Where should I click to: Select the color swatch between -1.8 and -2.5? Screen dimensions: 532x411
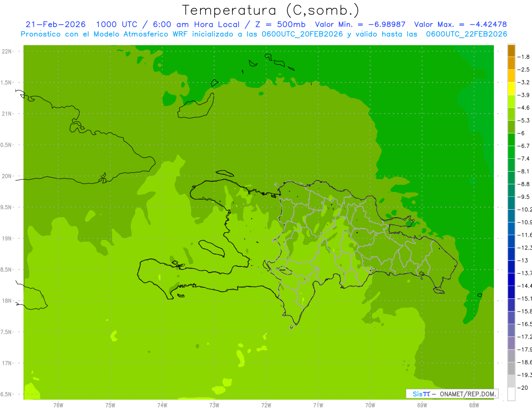tap(511, 63)
